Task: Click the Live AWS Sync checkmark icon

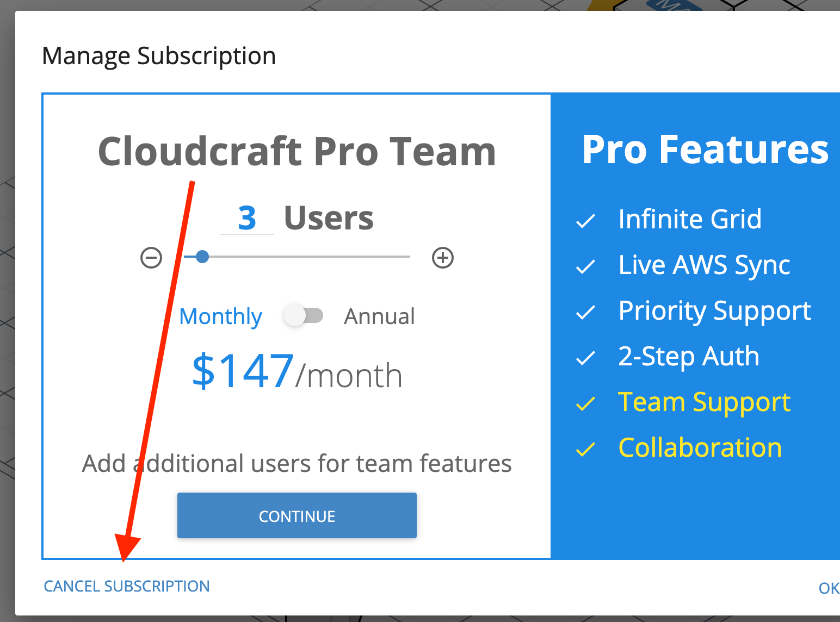Action: pos(585,266)
